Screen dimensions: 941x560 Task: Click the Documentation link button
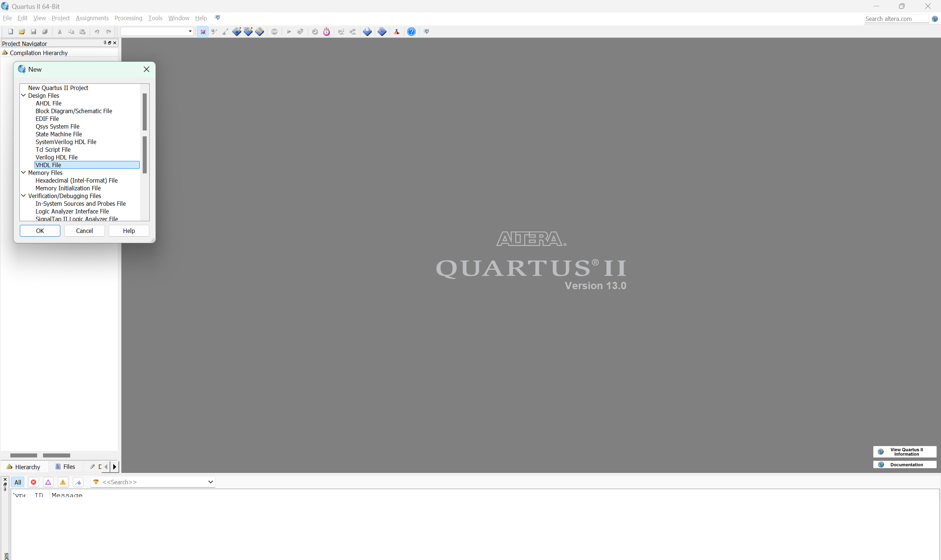[x=905, y=464]
